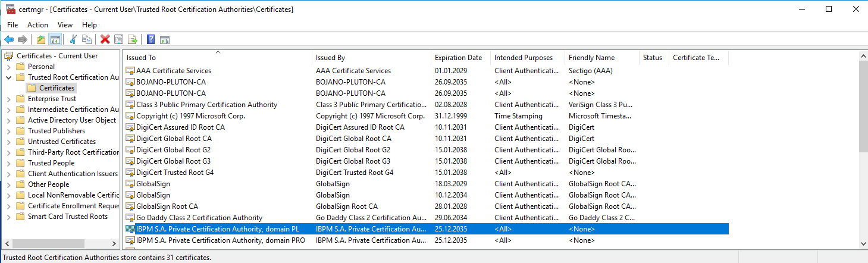Click folder icon next to Smart Card Trusted Roots
This screenshot has height=263, width=868.
(20, 217)
